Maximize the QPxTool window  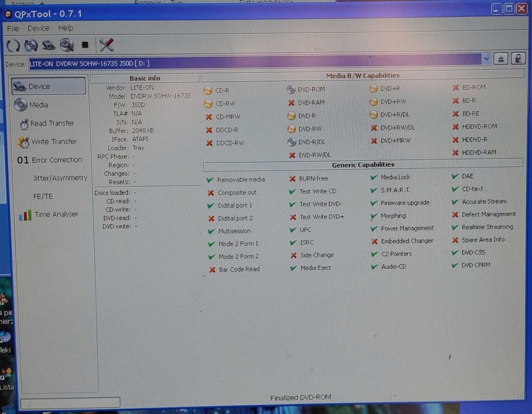click(x=509, y=9)
